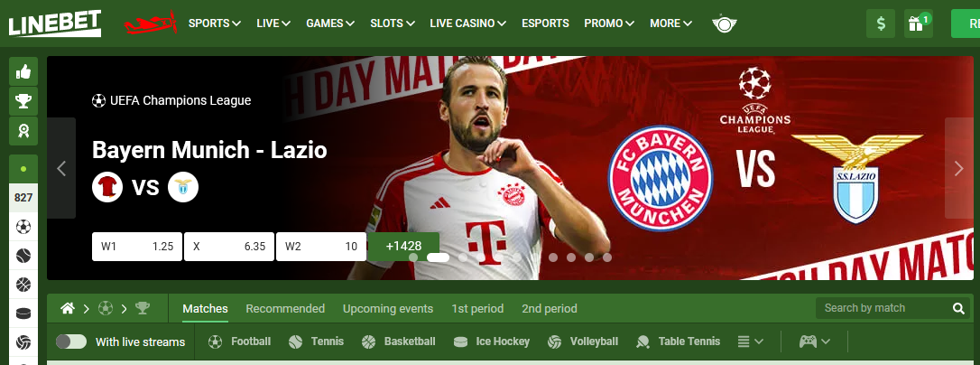Open the thumbs-up favorites sidebar icon
The height and width of the screenshot is (365, 980).
[23, 71]
